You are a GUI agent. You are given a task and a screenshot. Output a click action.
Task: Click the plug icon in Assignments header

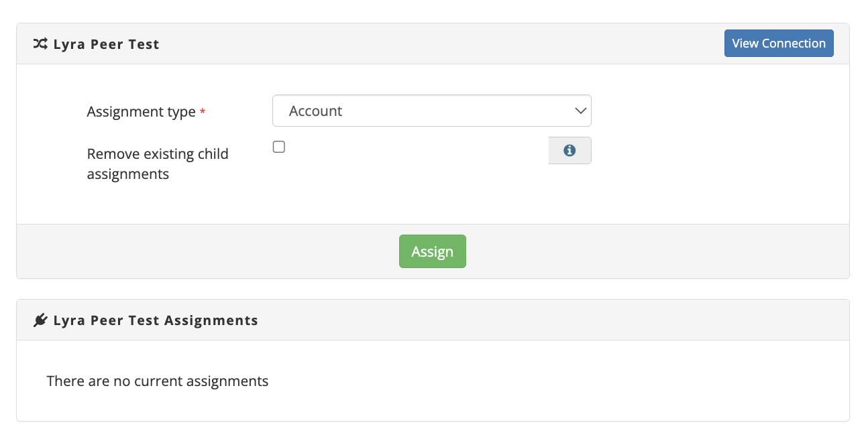click(x=40, y=320)
